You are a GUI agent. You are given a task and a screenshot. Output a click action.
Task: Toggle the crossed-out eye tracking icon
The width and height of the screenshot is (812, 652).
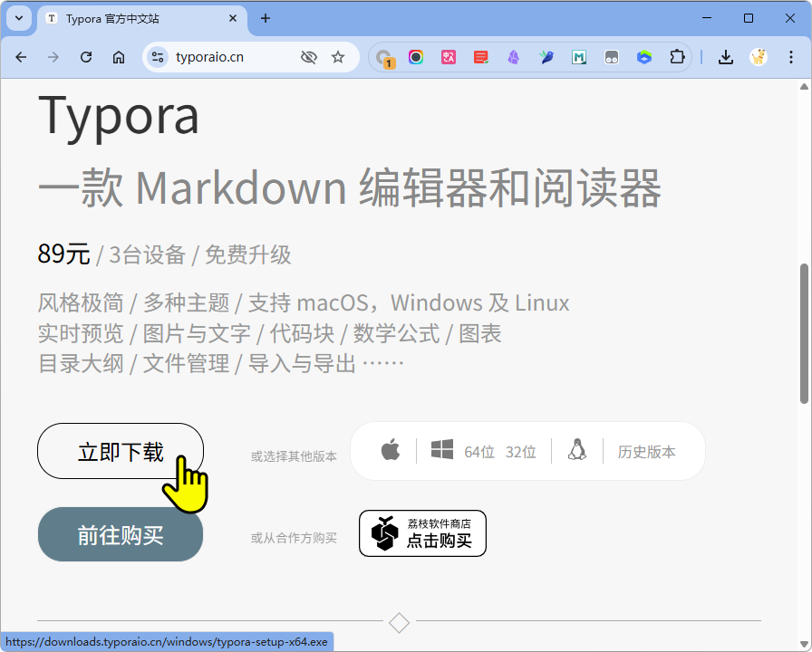click(x=309, y=57)
